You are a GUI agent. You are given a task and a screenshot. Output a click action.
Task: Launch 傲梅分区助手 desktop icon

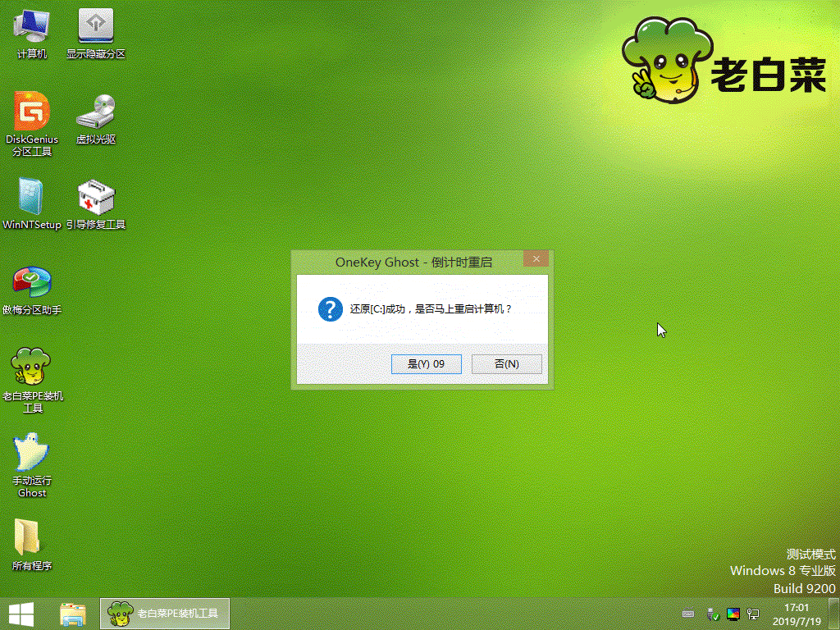[x=32, y=290]
